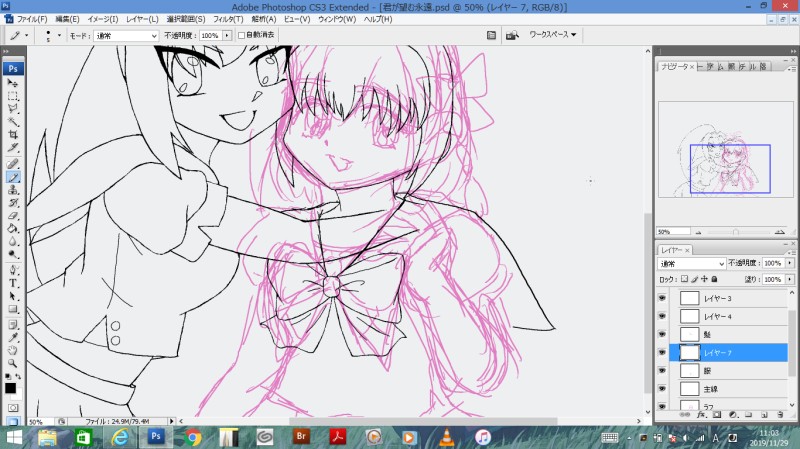
Task: Select the Rectangular Marquee tool
Action: (13, 96)
